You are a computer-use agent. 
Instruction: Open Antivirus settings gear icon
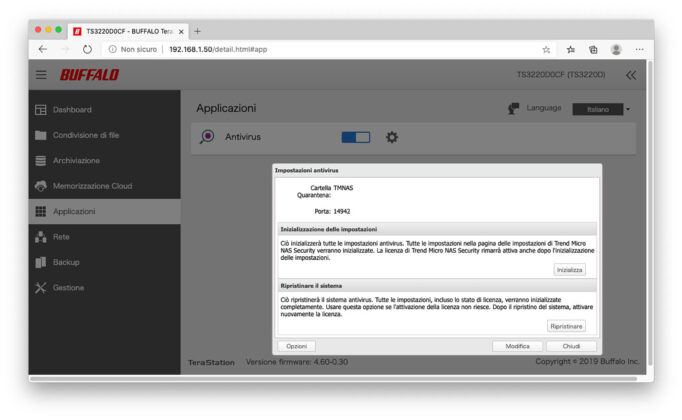coord(391,137)
